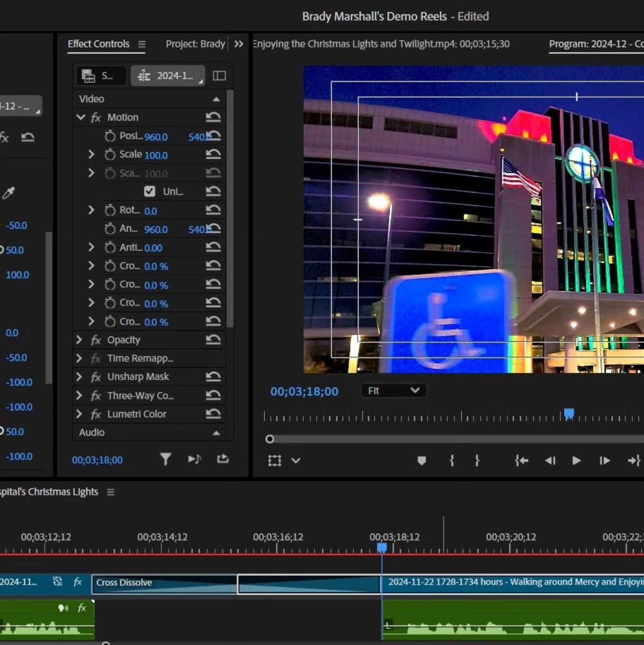Click the export/send icon in Effect Controls
The height and width of the screenshot is (645, 644).
pos(223,459)
